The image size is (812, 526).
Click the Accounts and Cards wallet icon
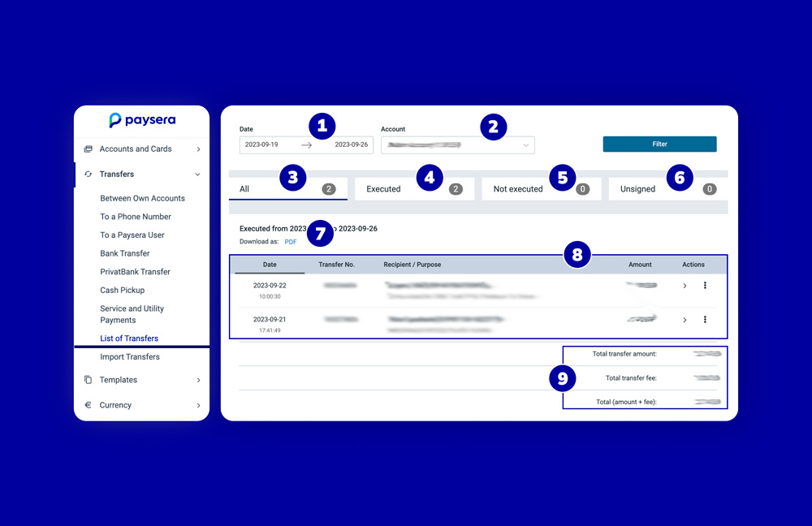(88, 149)
